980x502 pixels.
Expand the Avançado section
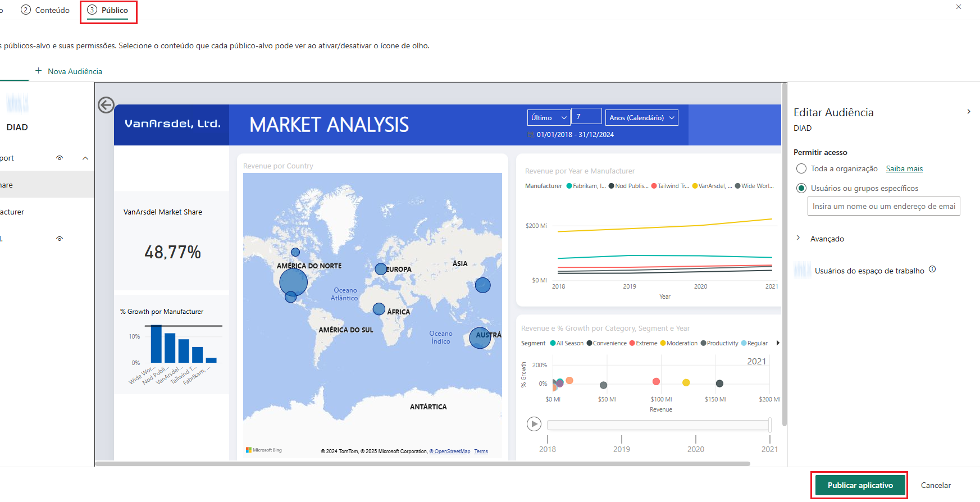click(x=798, y=238)
